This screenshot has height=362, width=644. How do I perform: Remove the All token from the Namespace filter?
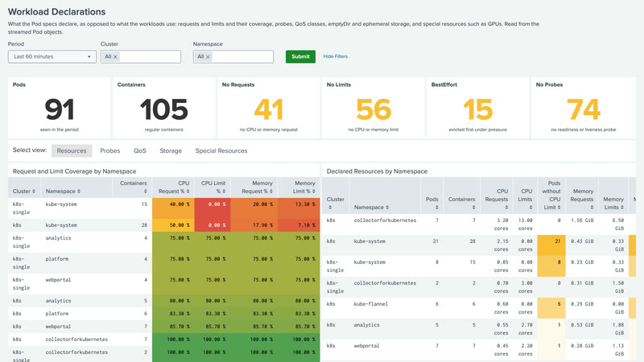pos(208,57)
